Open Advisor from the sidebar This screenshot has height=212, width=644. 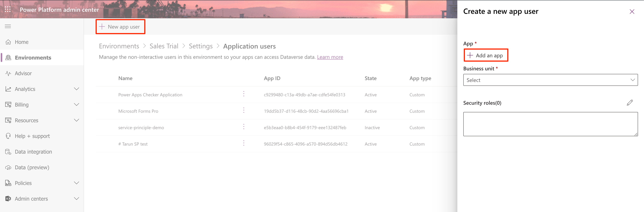coord(23,73)
